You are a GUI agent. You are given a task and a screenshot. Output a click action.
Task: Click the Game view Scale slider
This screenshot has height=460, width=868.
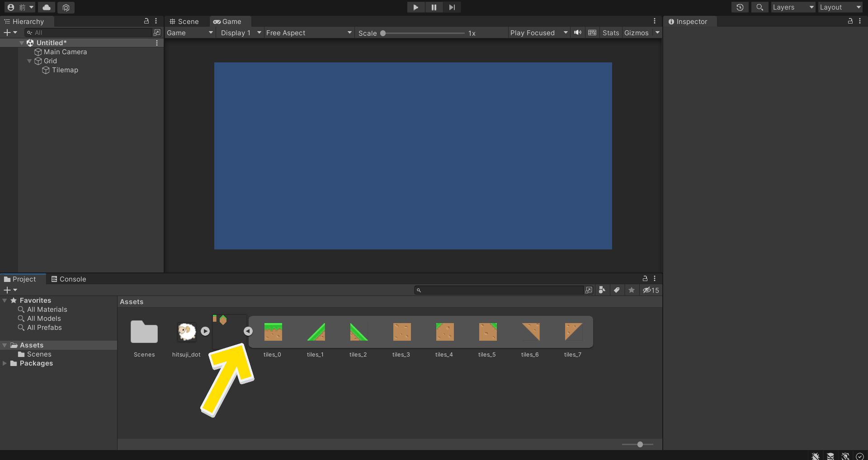(x=423, y=33)
